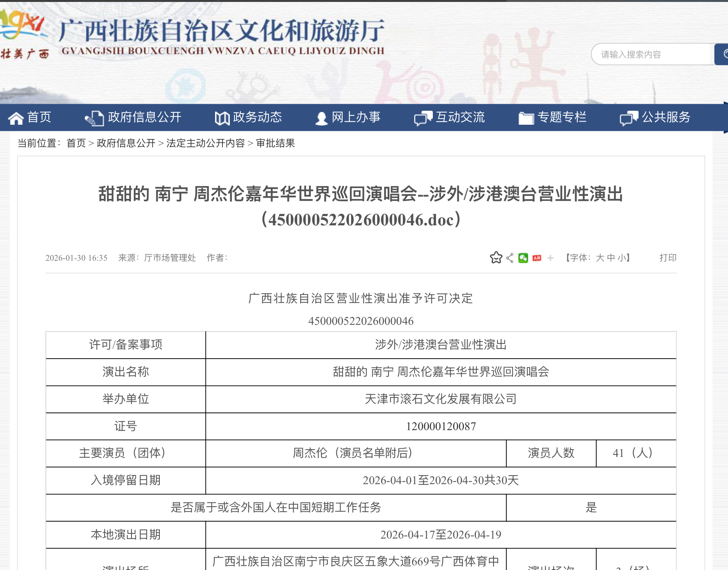Set font size to 大
728x570 pixels.
tap(600, 258)
